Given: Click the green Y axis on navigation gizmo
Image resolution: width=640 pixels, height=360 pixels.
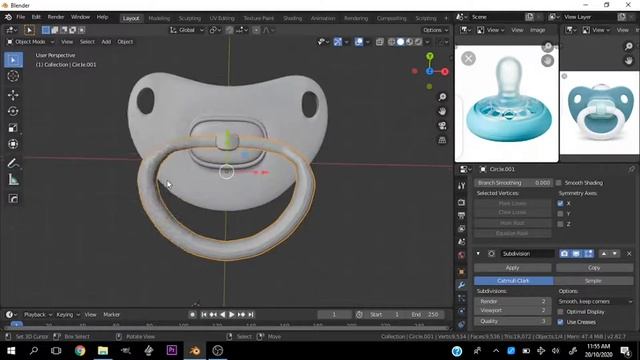Looking at the screenshot, I should (x=429, y=56).
